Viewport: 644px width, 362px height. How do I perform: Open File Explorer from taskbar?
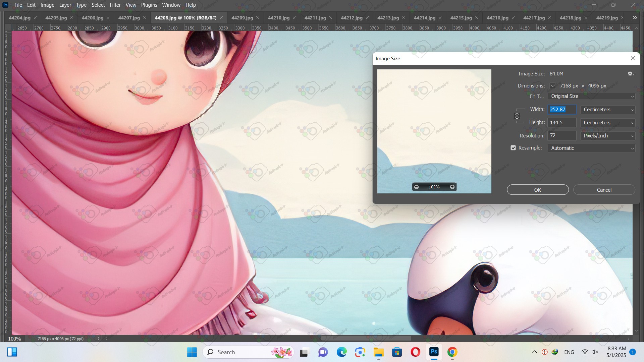[x=379, y=352]
